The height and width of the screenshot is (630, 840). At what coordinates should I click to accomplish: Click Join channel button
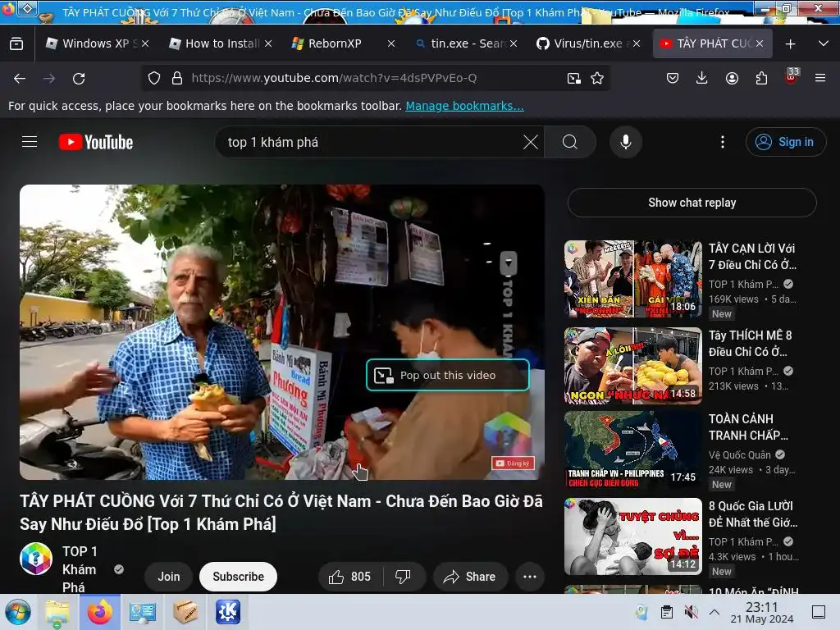click(x=169, y=577)
